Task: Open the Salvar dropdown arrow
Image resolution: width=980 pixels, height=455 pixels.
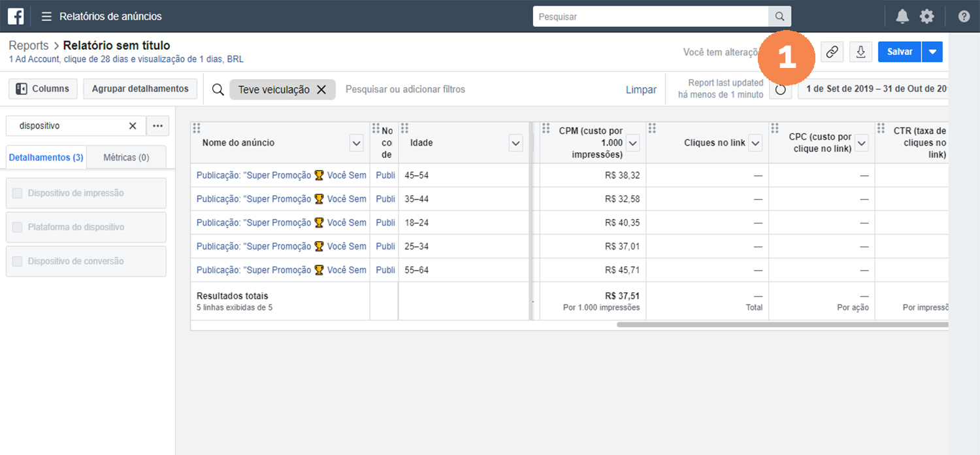Action: tap(932, 52)
